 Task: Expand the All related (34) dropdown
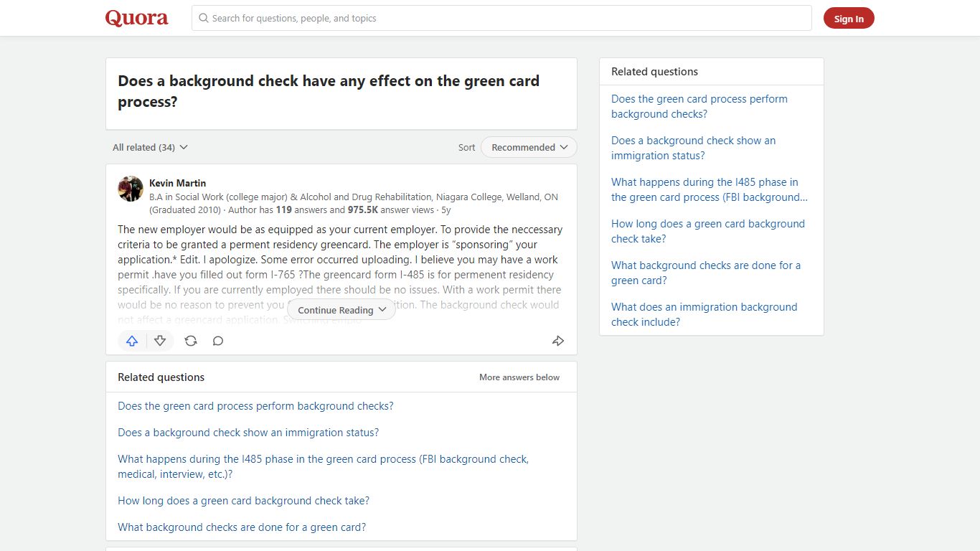coord(150,147)
